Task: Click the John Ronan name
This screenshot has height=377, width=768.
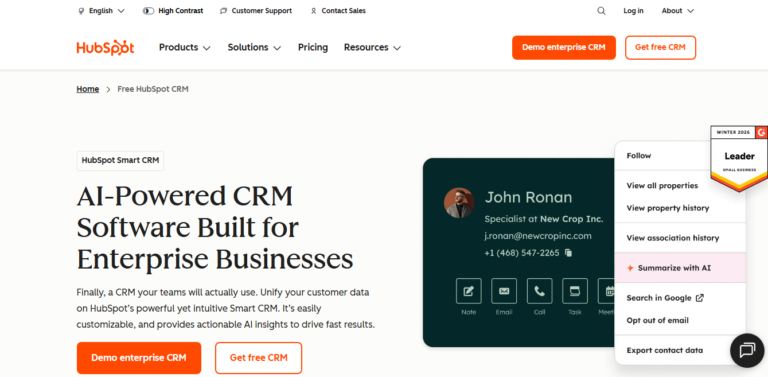Action: [528, 197]
